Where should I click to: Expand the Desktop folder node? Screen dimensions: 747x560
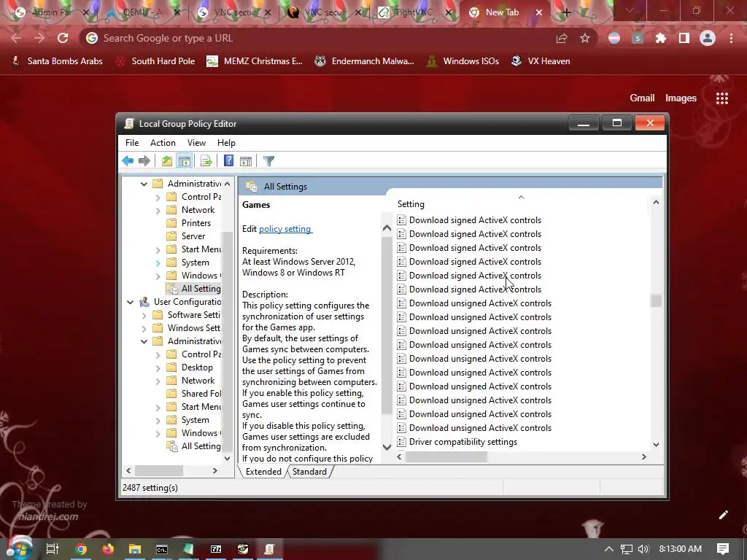tap(158, 367)
